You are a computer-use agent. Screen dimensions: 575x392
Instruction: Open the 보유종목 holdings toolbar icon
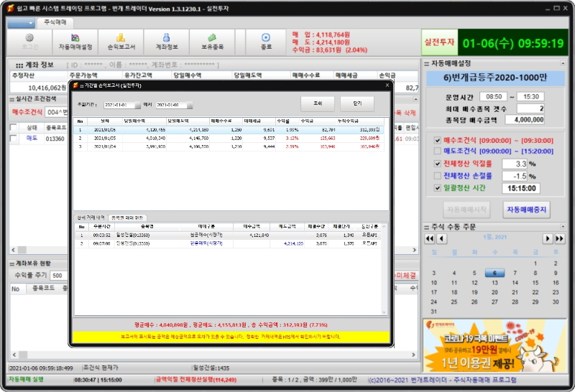pos(212,42)
